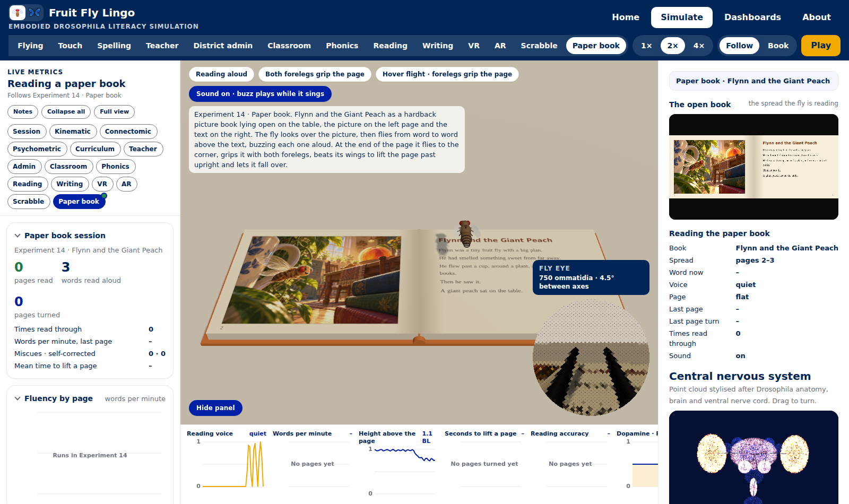The width and height of the screenshot is (849, 504).
Task: Collapse the Fluency by page card
Action: tap(18, 398)
